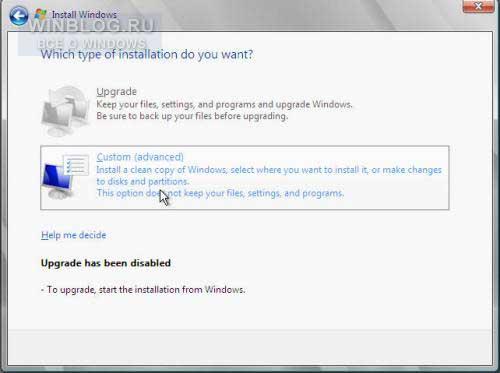Click 'Be sure to back up your files' text

coord(192,116)
